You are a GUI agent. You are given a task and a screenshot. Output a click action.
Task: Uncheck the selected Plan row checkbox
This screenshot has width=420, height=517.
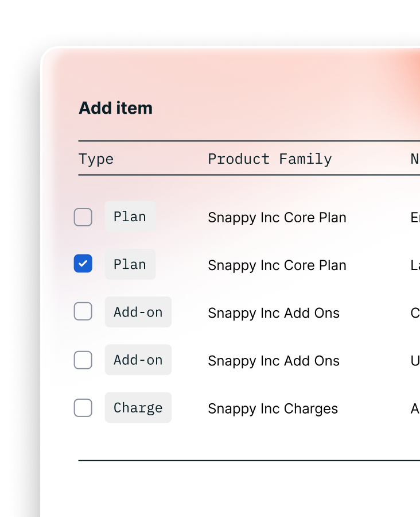click(83, 264)
